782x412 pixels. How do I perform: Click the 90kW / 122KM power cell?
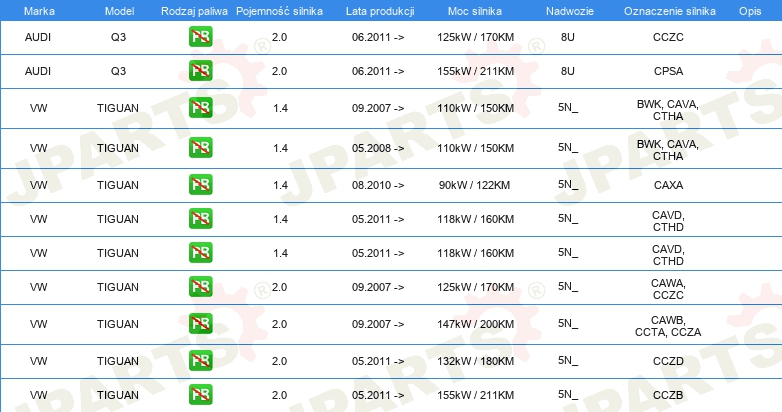pyautogui.click(x=474, y=185)
